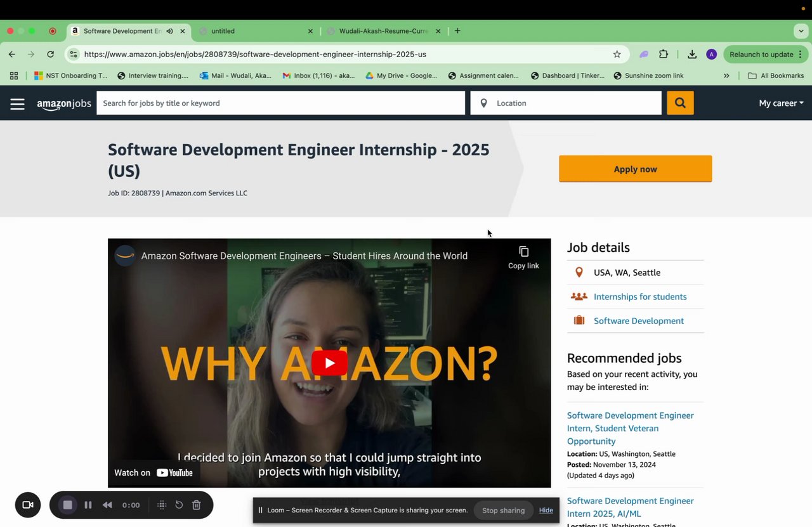The image size is (812, 527).
Task: Open Dashboard | Tinker bookmark
Action: [x=568, y=75]
